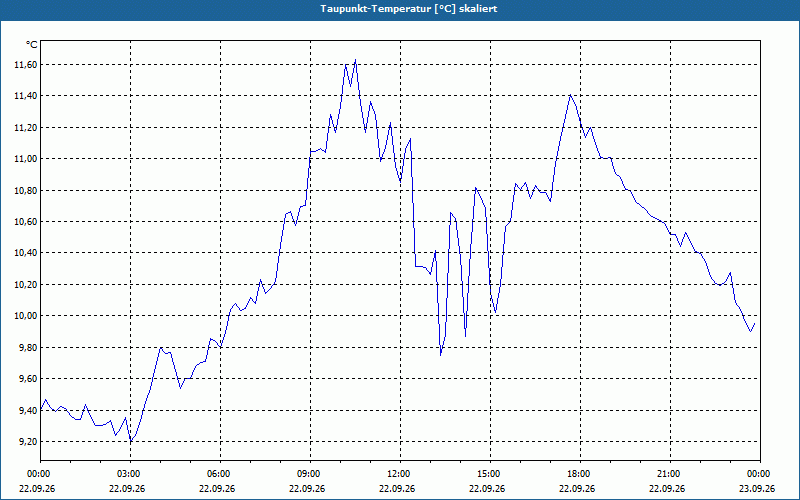Click the °C unit label

(x=32, y=45)
